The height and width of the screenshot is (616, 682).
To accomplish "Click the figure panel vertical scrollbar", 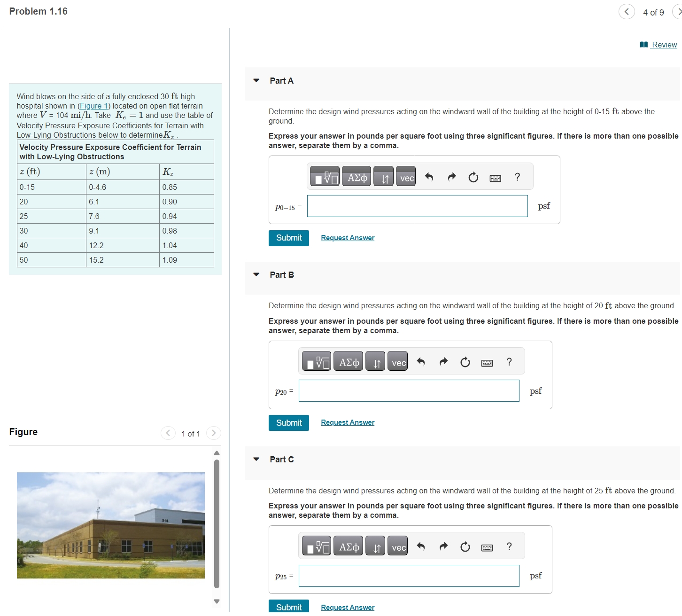I will (x=217, y=523).
